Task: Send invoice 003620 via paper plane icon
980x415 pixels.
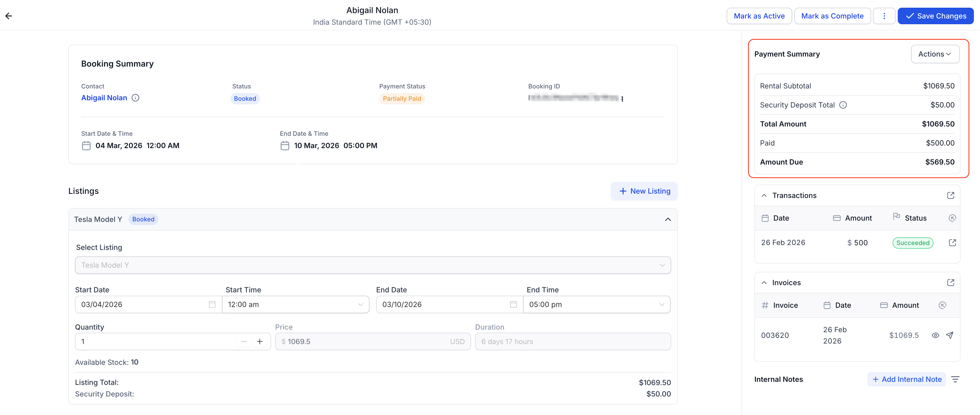Action: pos(950,335)
